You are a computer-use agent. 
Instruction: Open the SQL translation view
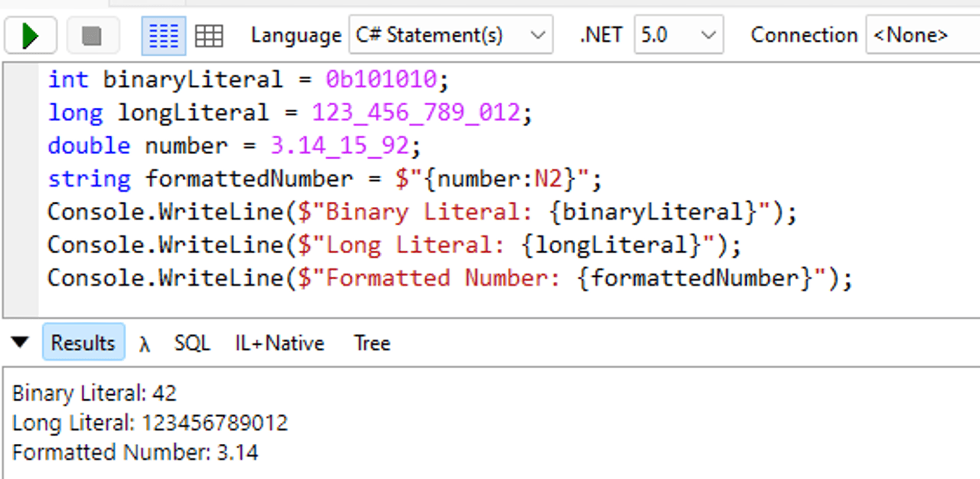coord(192,343)
